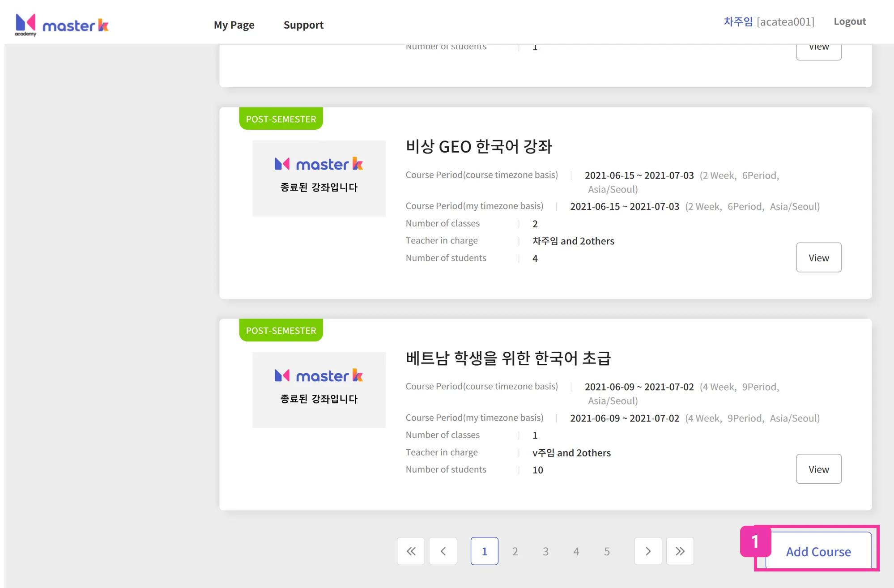
Task: Select pagination page 1
Action: click(484, 551)
